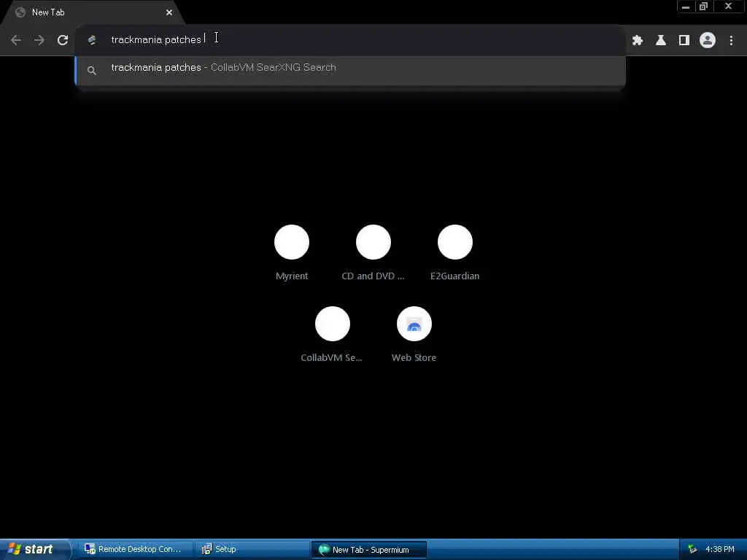The width and height of the screenshot is (747, 560).
Task: Restore down the browser window
Action: pyautogui.click(x=703, y=7)
